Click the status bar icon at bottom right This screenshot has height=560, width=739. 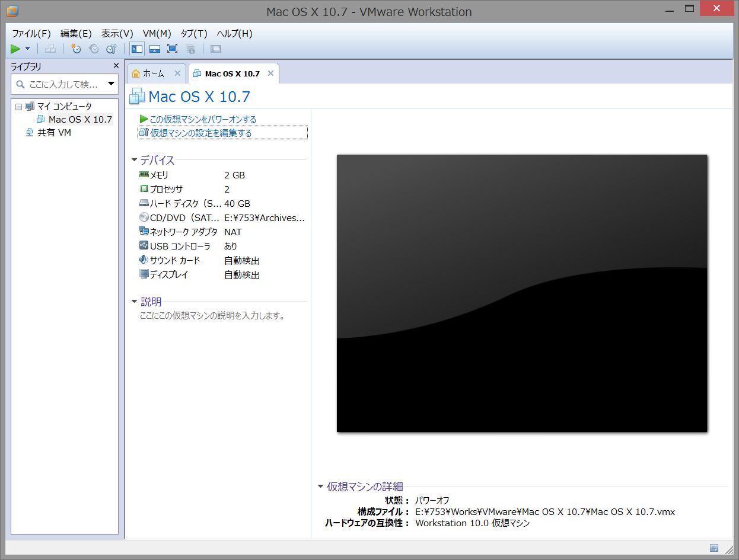(x=714, y=548)
